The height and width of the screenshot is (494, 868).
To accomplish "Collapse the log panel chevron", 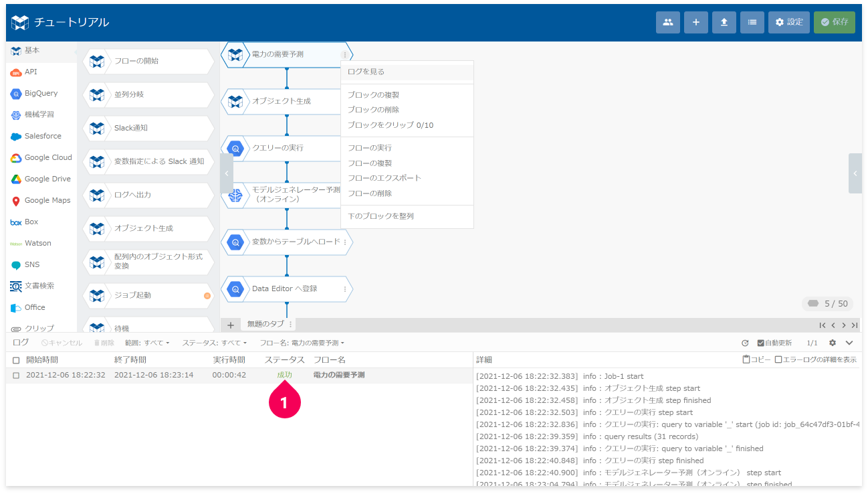I will [x=849, y=343].
